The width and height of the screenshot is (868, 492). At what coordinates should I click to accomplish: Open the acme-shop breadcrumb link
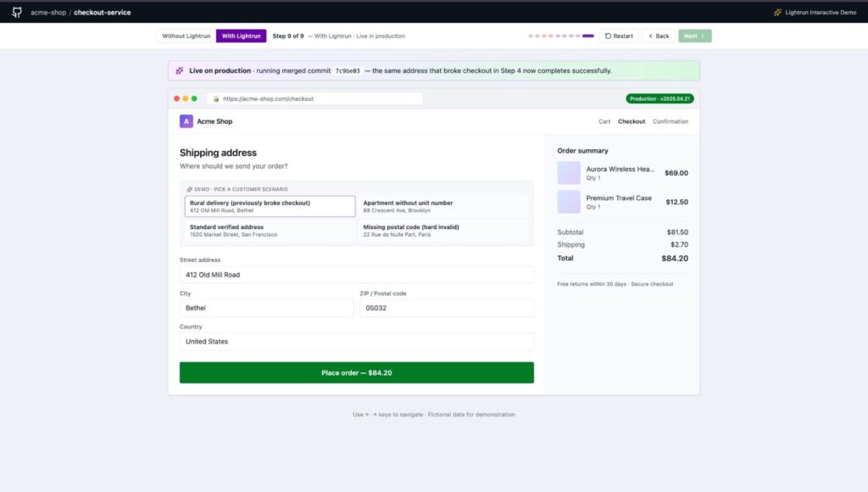[48, 12]
